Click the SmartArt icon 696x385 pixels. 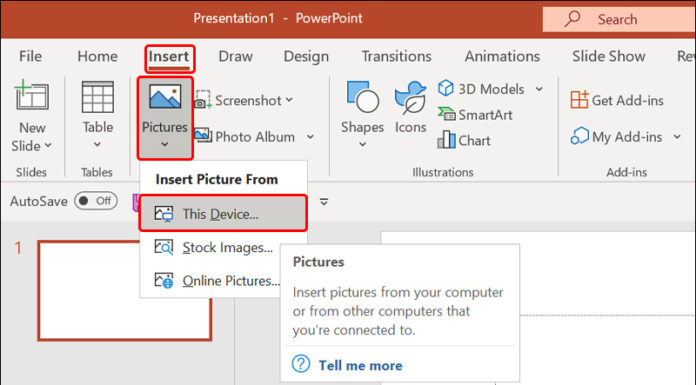(x=446, y=114)
